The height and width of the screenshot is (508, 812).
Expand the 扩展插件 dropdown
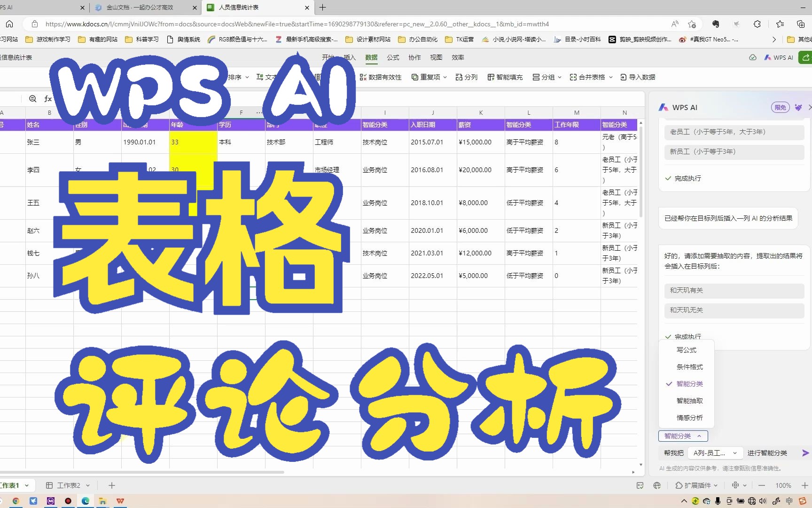pos(696,485)
